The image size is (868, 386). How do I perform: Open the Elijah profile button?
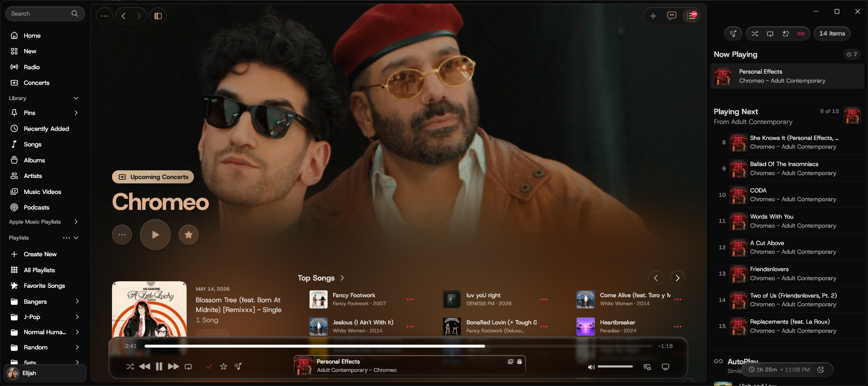click(x=45, y=373)
